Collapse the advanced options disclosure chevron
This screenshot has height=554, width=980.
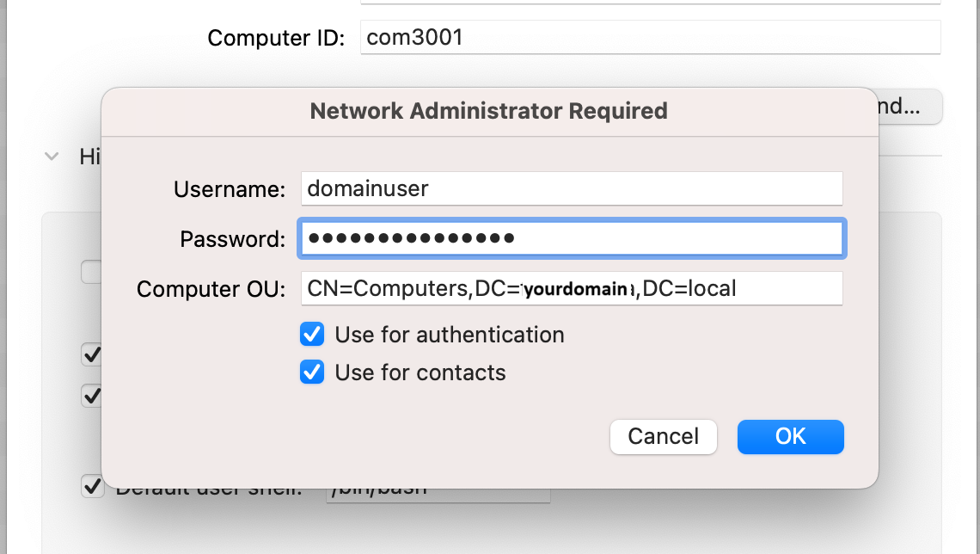click(x=52, y=157)
